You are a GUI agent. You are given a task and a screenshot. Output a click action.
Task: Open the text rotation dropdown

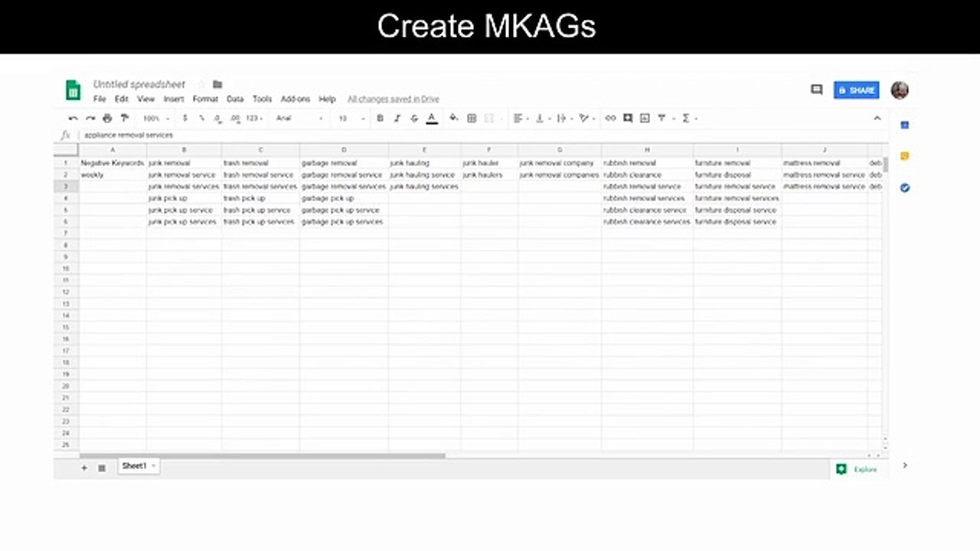point(586,119)
